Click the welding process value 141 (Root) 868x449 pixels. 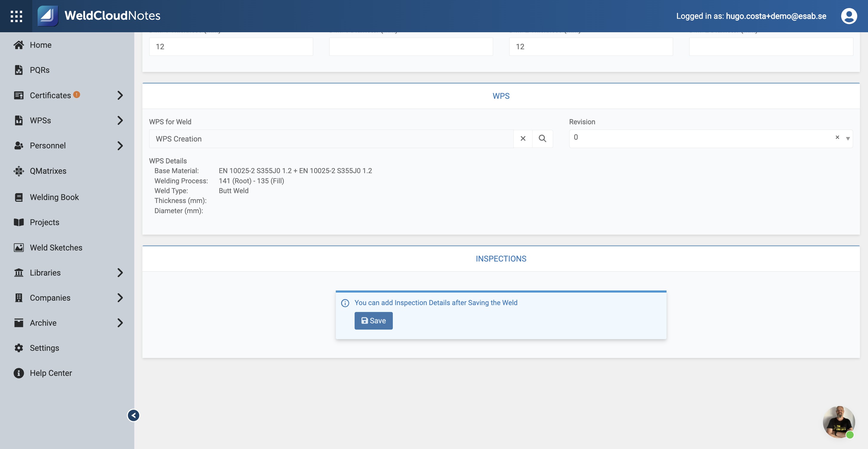[x=251, y=181]
